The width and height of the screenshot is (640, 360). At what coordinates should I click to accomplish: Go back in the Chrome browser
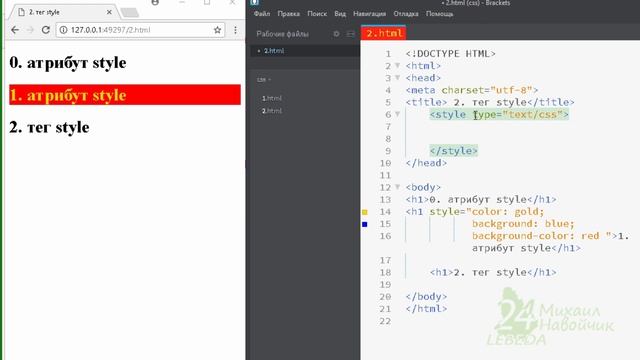pos(15,30)
